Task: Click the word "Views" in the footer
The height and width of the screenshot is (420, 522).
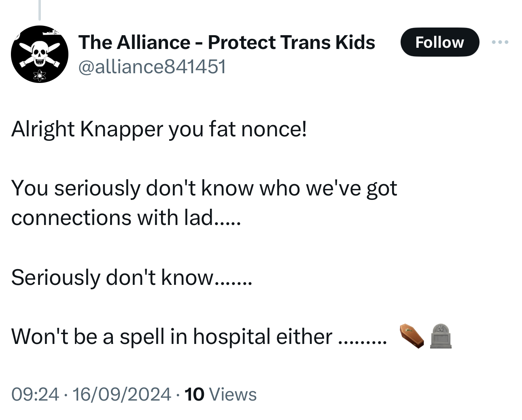Action: 233,394
